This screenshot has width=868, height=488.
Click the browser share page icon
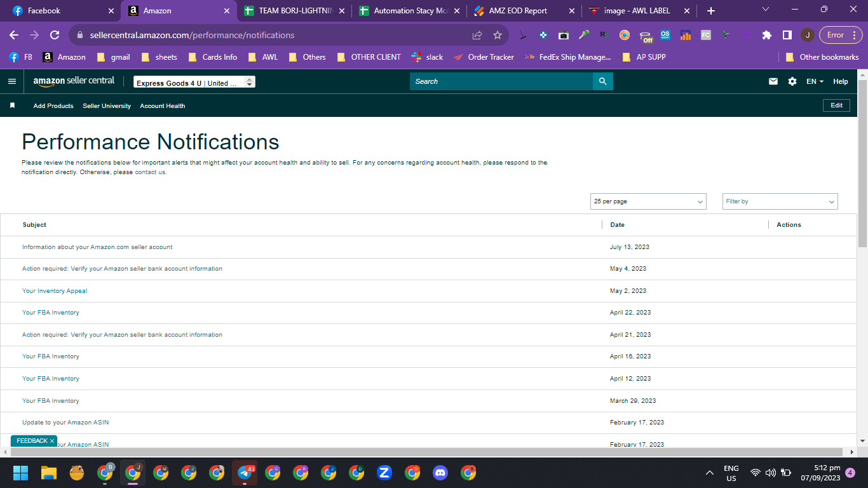click(x=477, y=35)
